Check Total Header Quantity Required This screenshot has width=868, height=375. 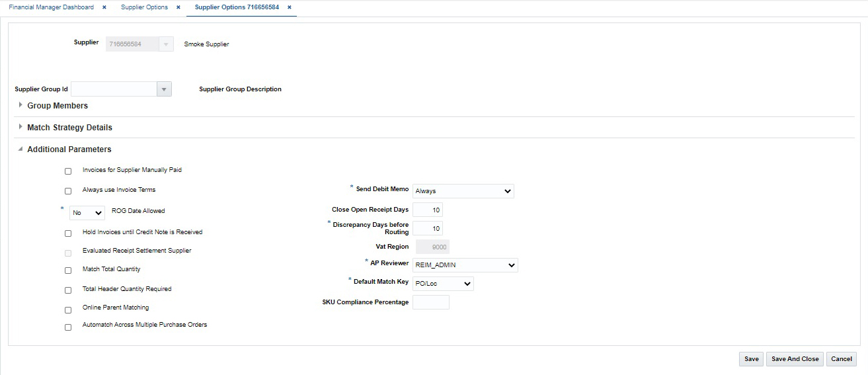point(68,290)
